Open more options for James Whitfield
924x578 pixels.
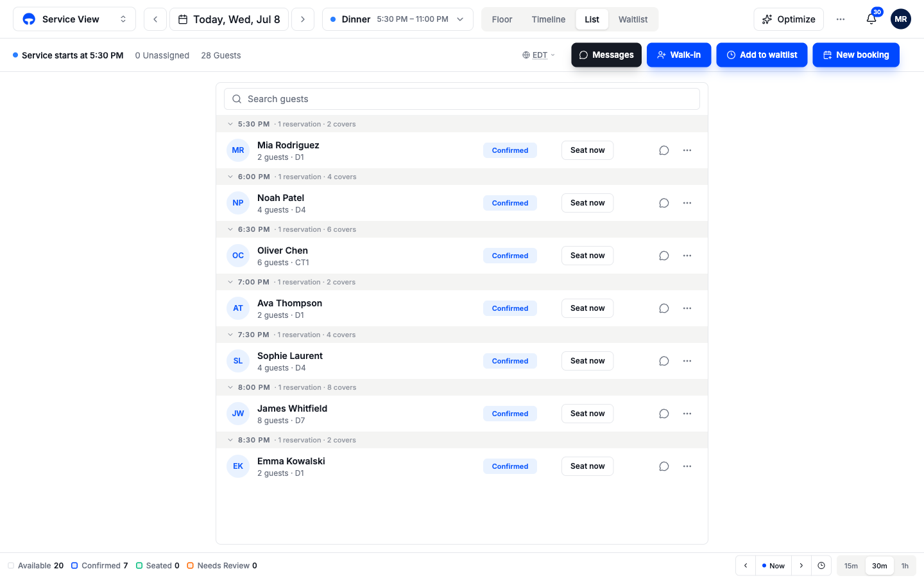click(x=687, y=414)
